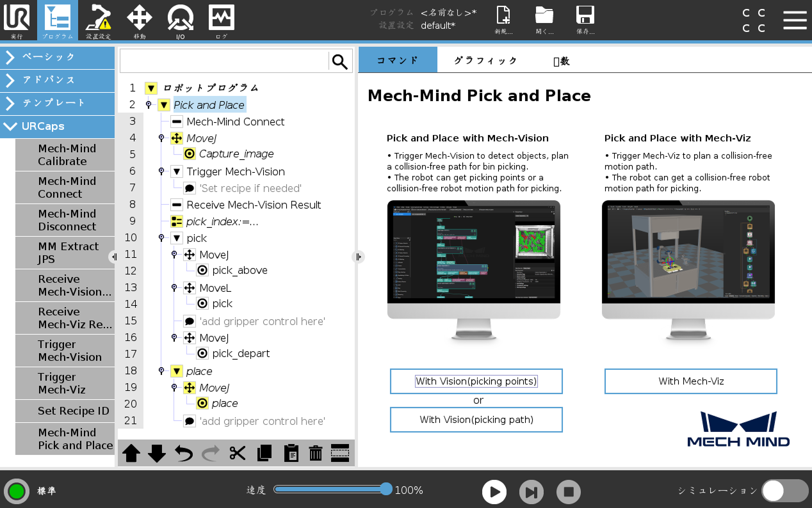
Task: Copy the selected node
Action: 264,453
